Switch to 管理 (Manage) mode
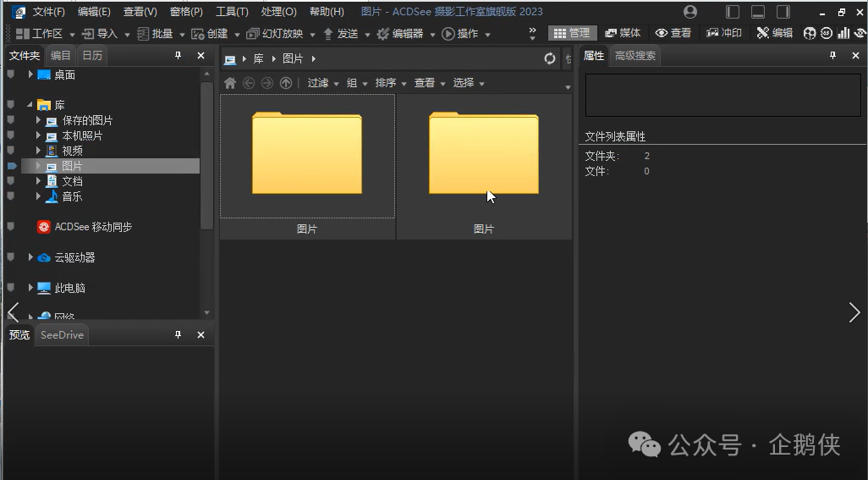This screenshot has height=480, width=868. point(572,33)
